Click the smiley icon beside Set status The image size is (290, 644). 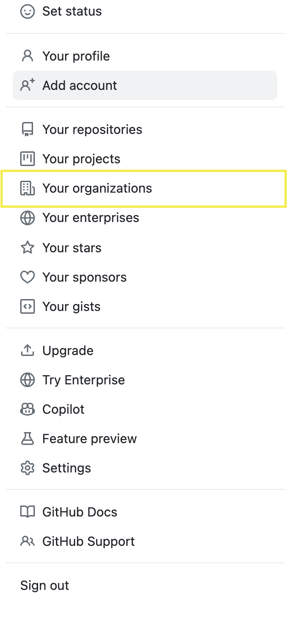[x=28, y=11]
